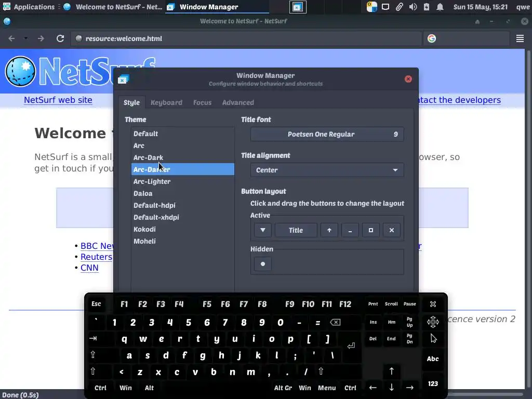
Task: Select the Default-xhdpi theme
Action: tap(182, 217)
